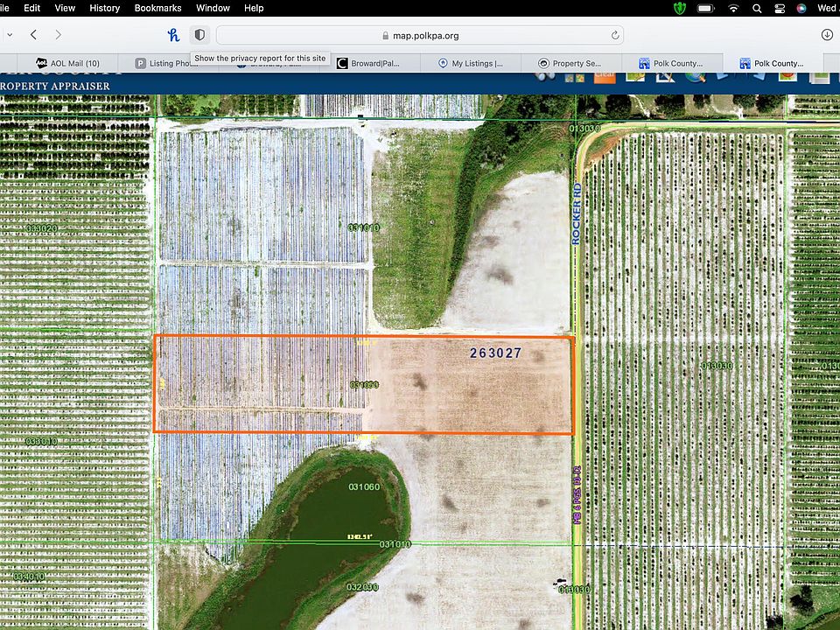Switch to the AOL Mail (10) tab

68,63
